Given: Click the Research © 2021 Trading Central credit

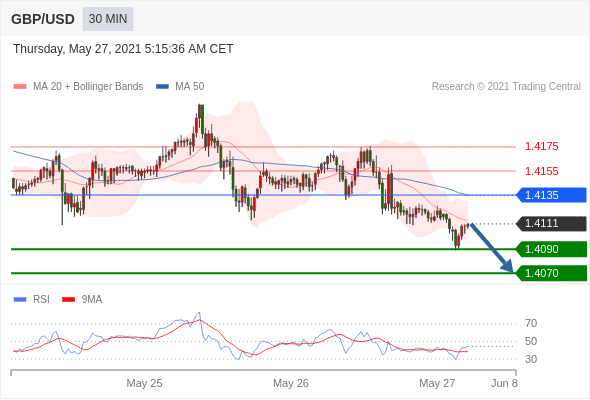Looking at the screenshot, I should pos(506,87).
